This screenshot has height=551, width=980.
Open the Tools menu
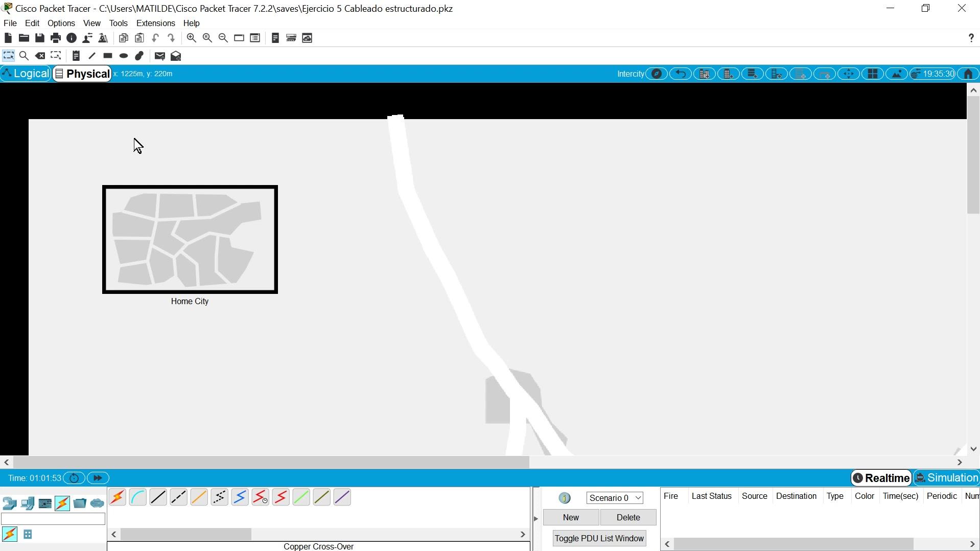(119, 24)
